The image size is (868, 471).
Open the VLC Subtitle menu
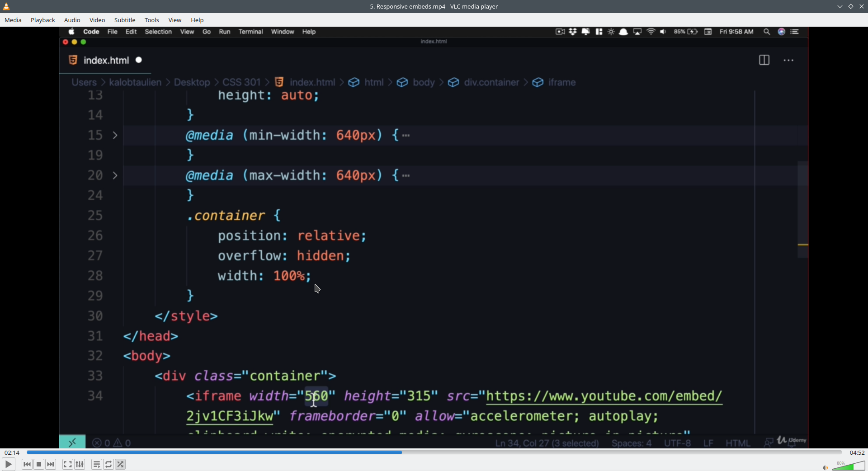[x=125, y=20]
